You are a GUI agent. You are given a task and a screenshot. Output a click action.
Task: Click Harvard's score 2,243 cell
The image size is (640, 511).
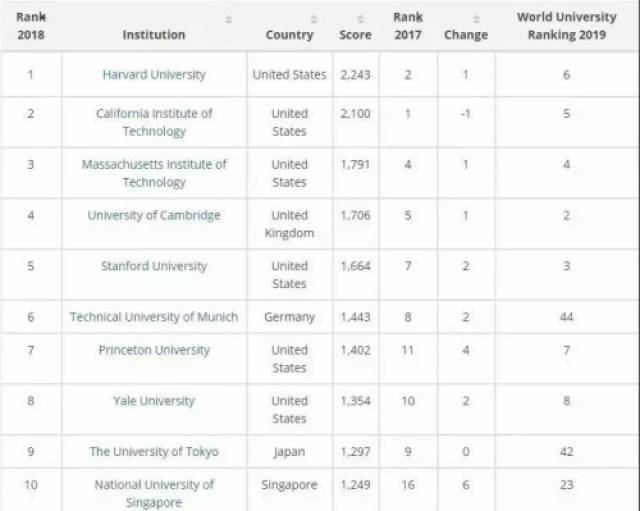[355, 75]
